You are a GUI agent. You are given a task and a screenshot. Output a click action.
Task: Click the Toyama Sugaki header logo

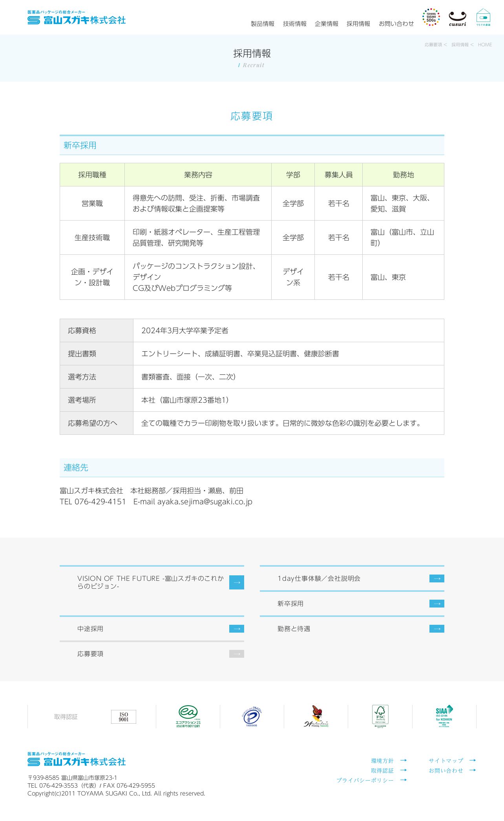point(77,18)
